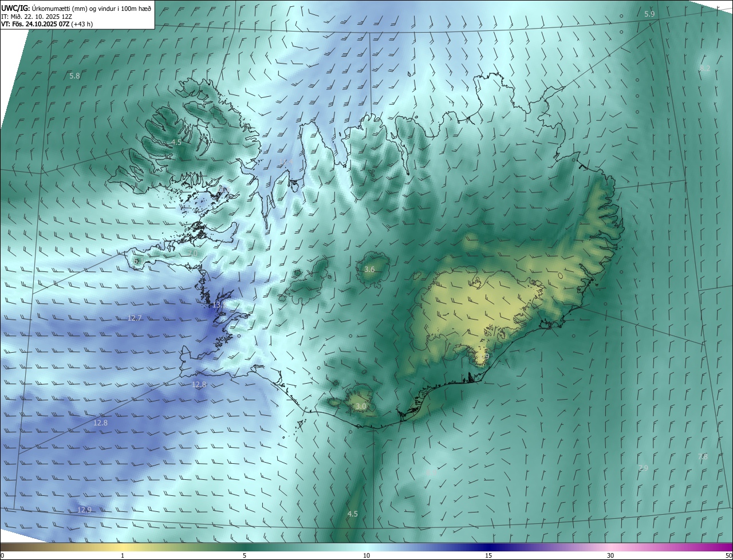The height and width of the screenshot is (560, 733).
Task: Select the 'IT: Mið. 22. 10. 2025 12Z' line
Action: pos(37,17)
